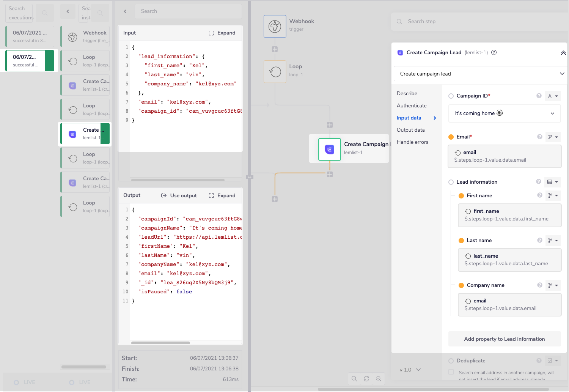
Task: Zoom in on the workflow canvas
Action: tap(378, 379)
